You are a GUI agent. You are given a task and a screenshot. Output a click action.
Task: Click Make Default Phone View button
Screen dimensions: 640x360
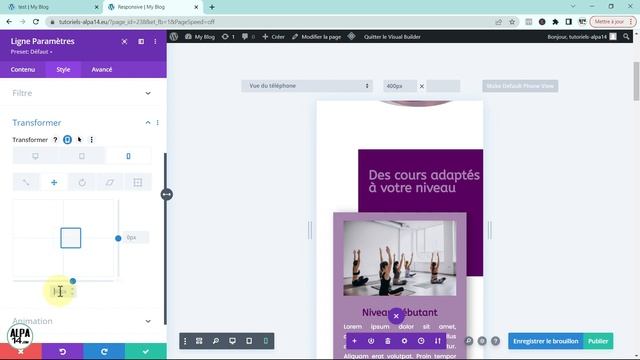tap(520, 86)
